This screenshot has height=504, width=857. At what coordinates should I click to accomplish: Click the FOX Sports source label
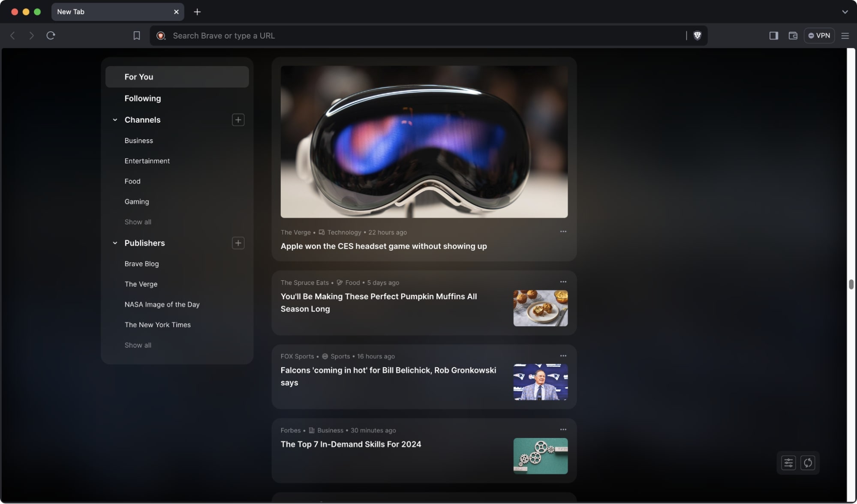(x=297, y=357)
